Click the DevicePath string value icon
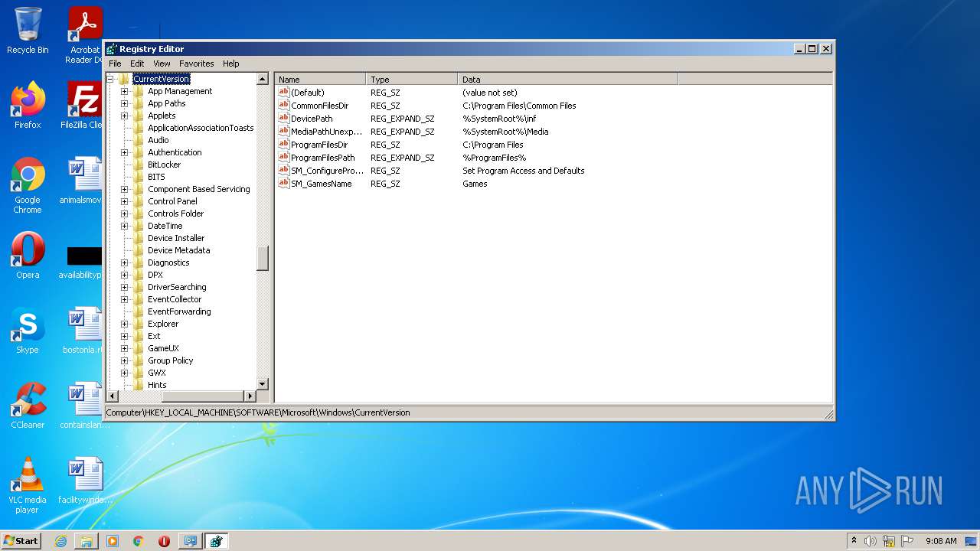 point(283,118)
